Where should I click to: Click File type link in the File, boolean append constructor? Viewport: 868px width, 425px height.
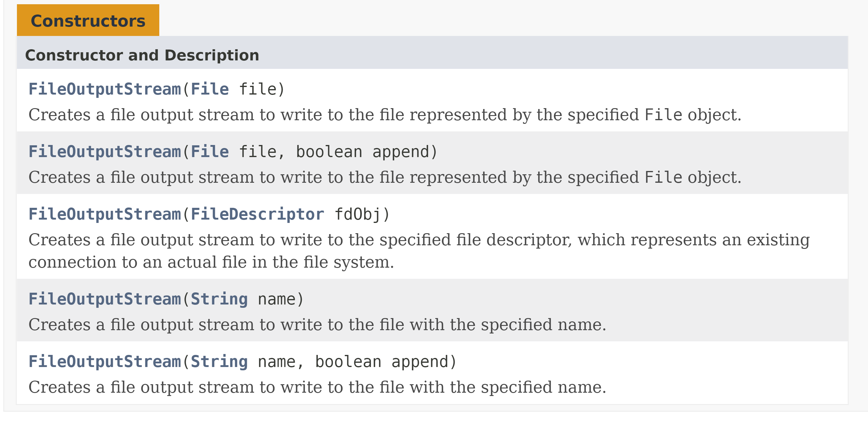pyautogui.click(x=209, y=152)
